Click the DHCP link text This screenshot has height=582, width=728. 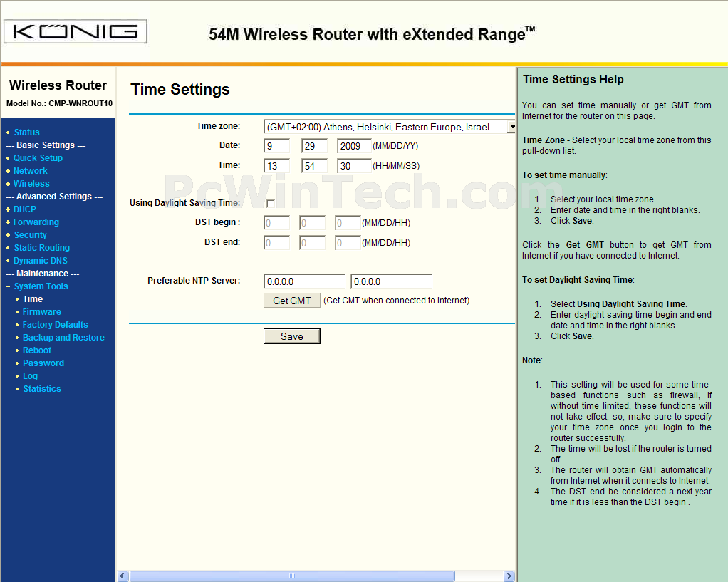point(25,209)
